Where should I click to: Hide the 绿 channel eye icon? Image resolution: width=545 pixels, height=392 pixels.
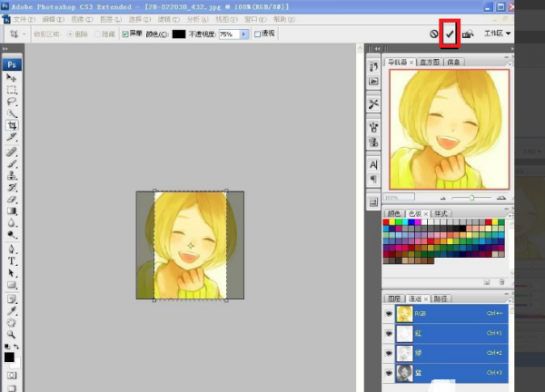pyautogui.click(x=389, y=353)
